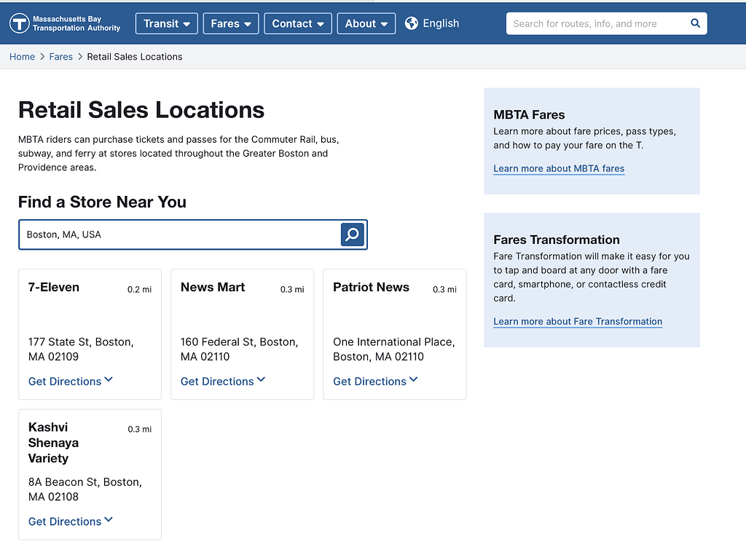Click the 7-Eleven store name
The width and height of the screenshot is (746, 560).
(x=54, y=287)
